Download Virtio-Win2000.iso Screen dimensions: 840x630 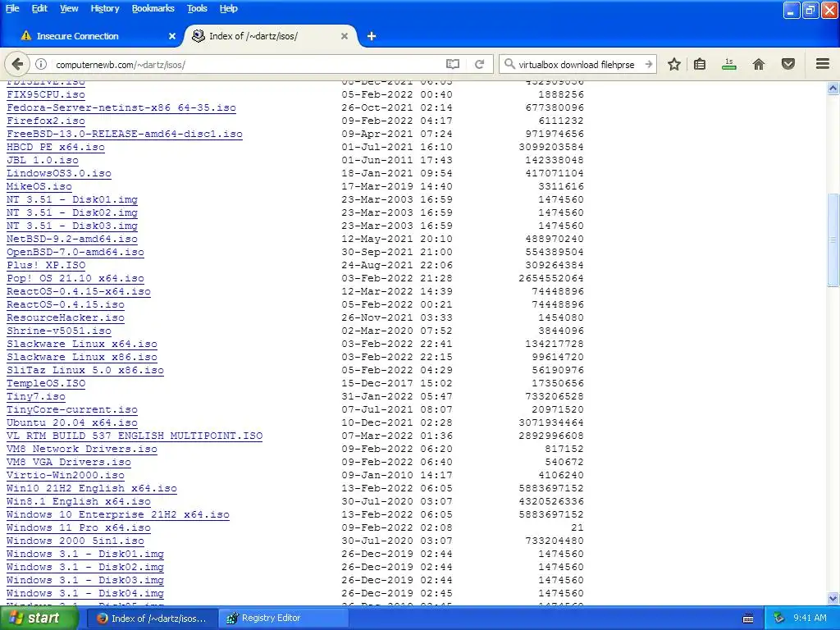(66, 475)
